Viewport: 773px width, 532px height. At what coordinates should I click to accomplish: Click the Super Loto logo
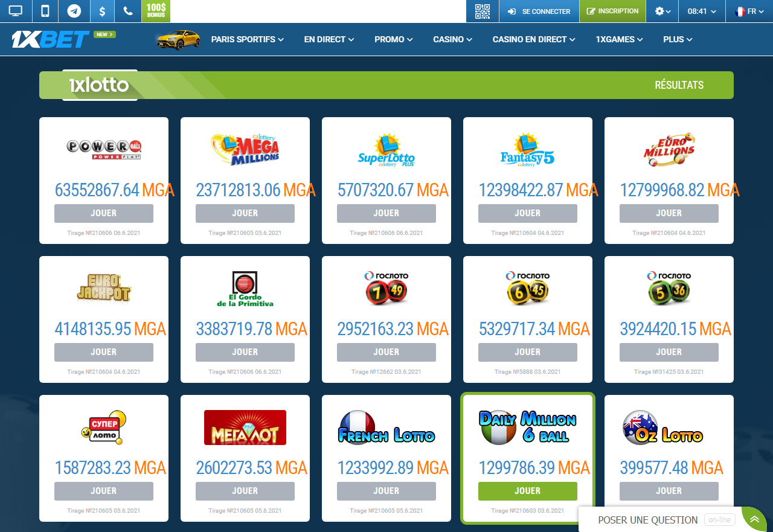(104, 428)
